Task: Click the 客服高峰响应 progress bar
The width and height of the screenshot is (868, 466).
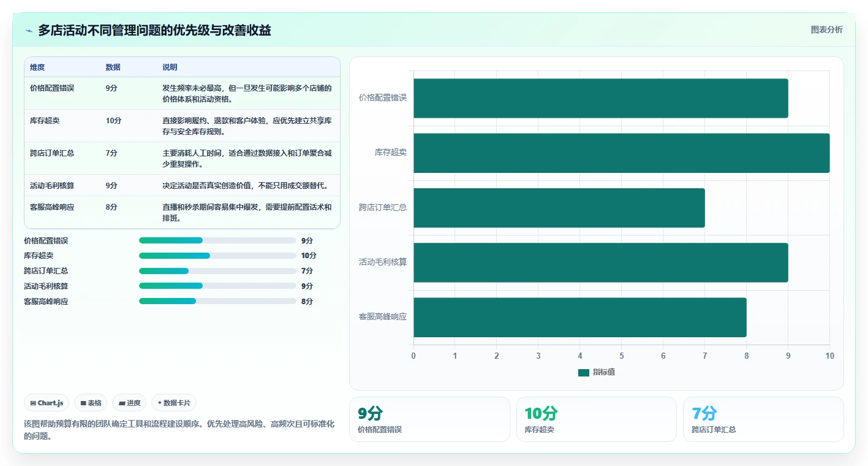Action: pyautogui.click(x=217, y=301)
